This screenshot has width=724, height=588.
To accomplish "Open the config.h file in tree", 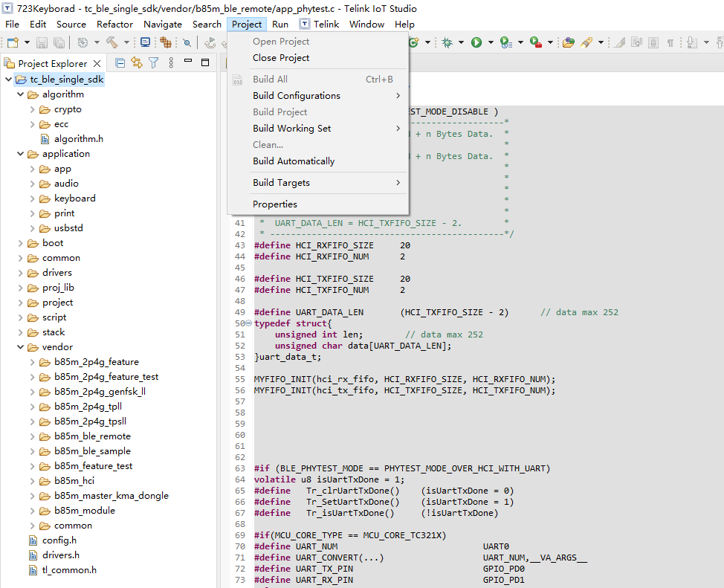I will click(59, 540).
